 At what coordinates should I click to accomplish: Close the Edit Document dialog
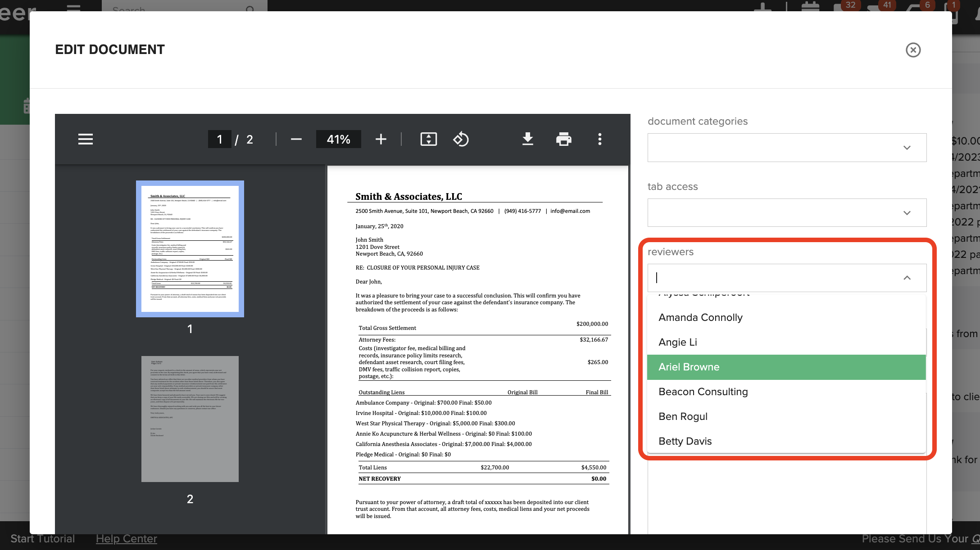913,50
